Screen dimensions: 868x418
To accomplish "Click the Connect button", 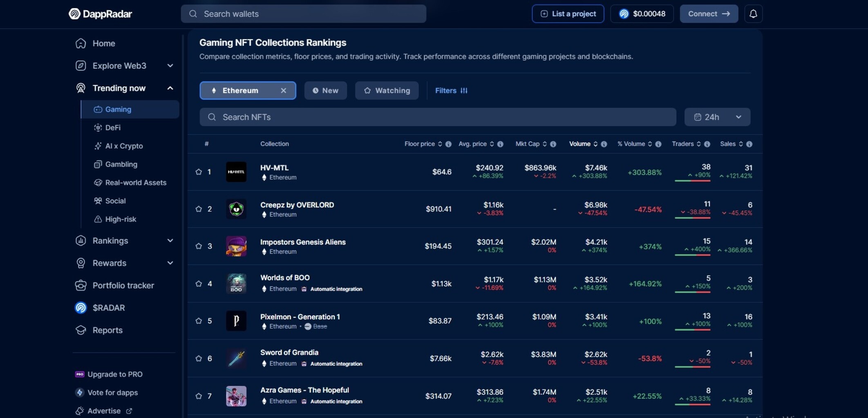I will pos(709,14).
